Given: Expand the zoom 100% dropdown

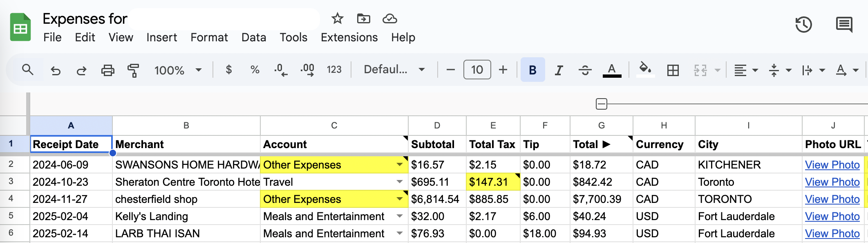Looking at the screenshot, I should tap(178, 70).
